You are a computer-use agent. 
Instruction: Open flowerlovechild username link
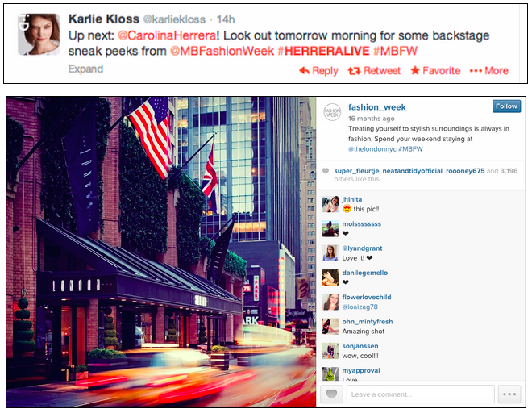(367, 298)
